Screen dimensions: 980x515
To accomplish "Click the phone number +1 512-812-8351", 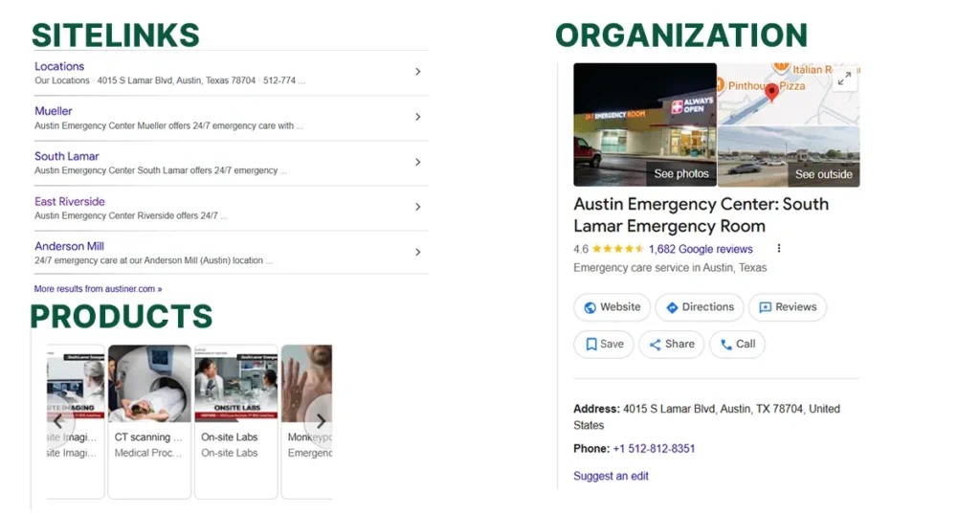I will pyautogui.click(x=654, y=449).
